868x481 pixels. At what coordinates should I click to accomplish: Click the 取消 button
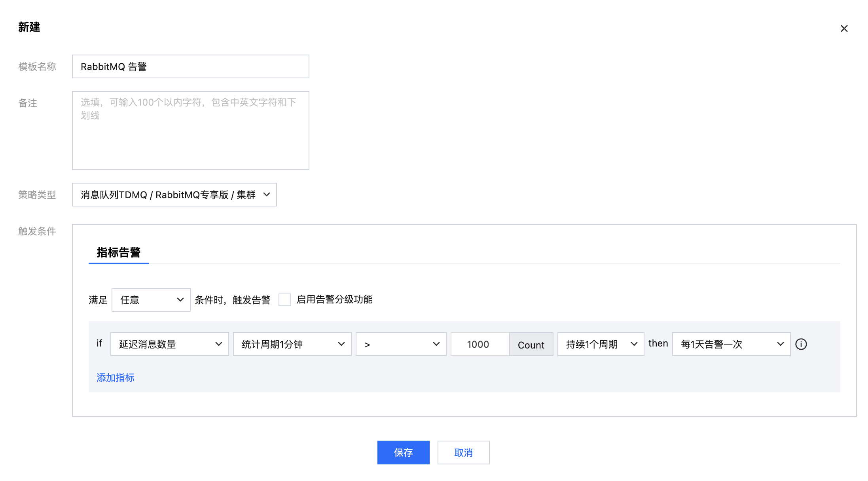pyautogui.click(x=463, y=453)
